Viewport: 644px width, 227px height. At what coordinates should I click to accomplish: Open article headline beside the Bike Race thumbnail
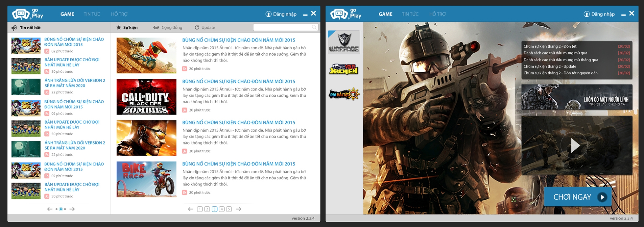239,164
